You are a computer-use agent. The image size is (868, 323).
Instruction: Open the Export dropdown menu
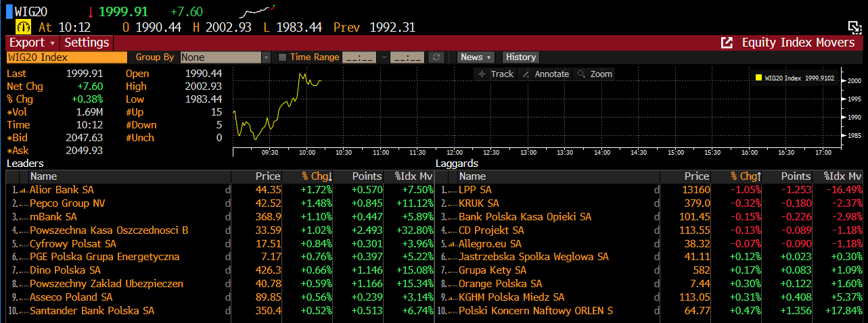pos(32,43)
